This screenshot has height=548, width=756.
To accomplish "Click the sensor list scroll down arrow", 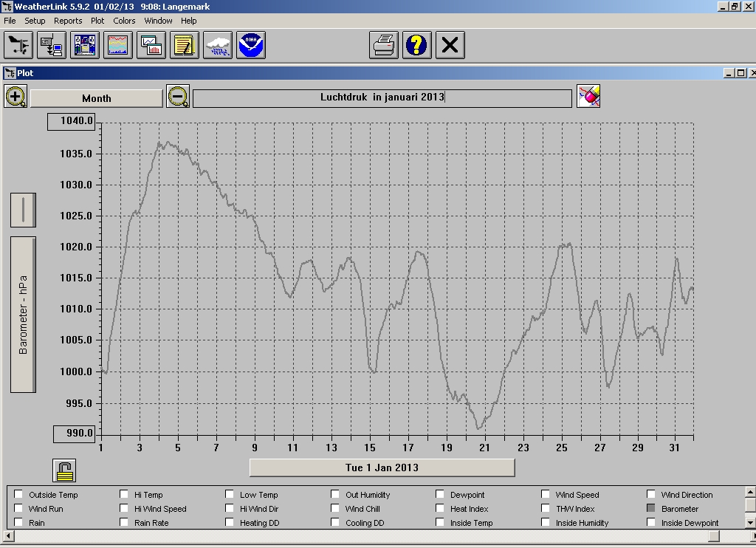I will (750, 522).
